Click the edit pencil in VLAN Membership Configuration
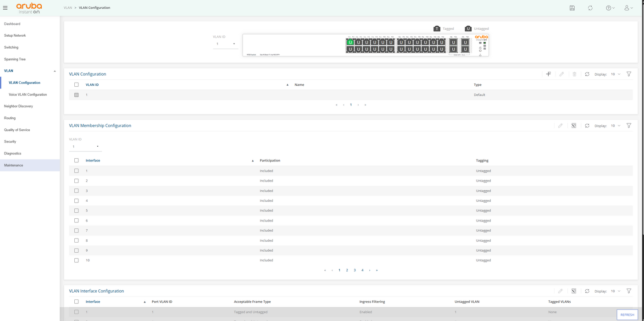 click(560, 126)
